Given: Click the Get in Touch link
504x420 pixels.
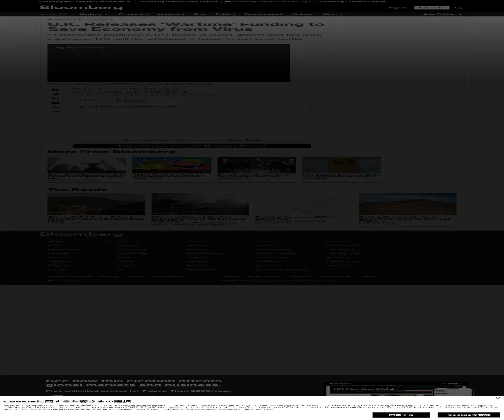Looking at the screenshot, I should click(x=244, y=140).
